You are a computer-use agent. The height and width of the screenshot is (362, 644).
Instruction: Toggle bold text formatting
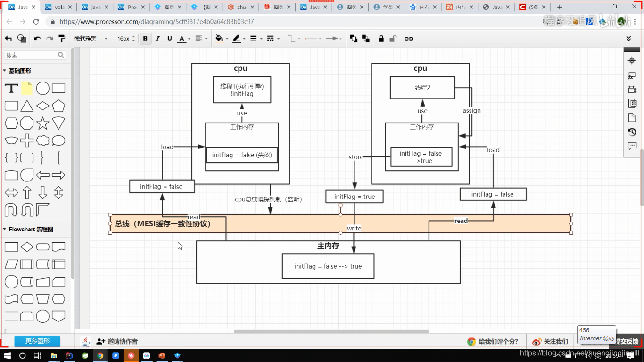[x=145, y=39]
